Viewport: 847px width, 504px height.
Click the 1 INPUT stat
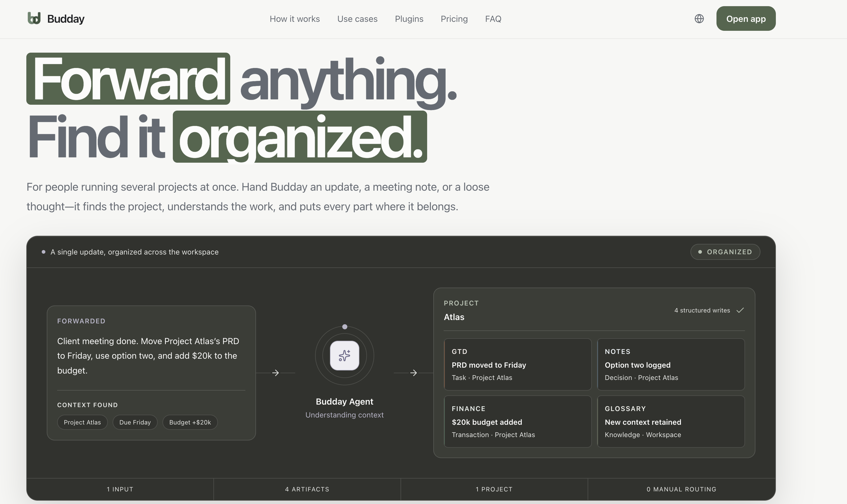tap(120, 489)
